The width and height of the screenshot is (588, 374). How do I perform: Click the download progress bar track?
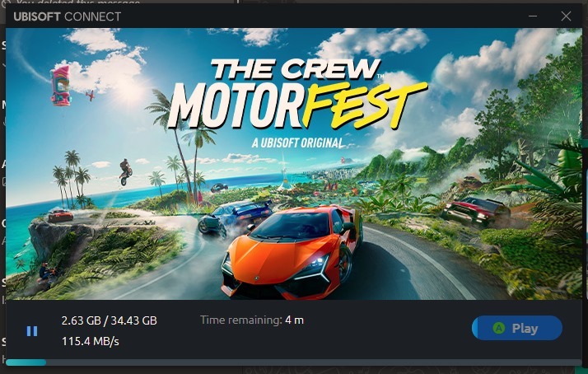[x=294, y=362]
